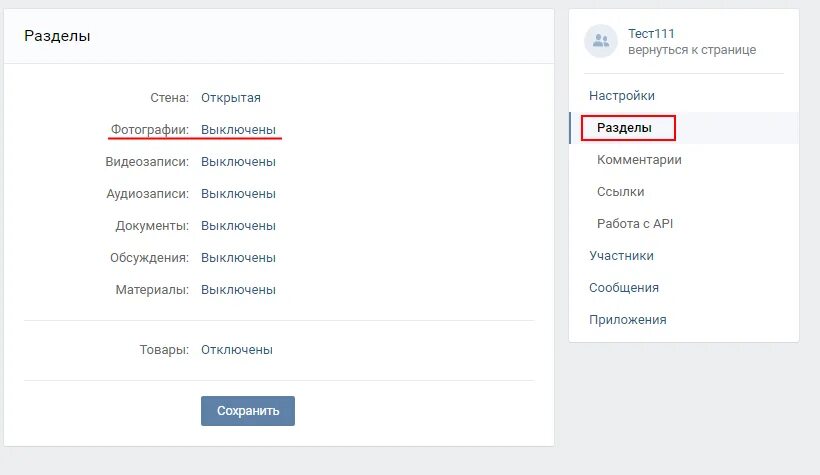Open the Участники sidebar section
The height and width of the screenshot is (475, 820).
click(621, 256)
